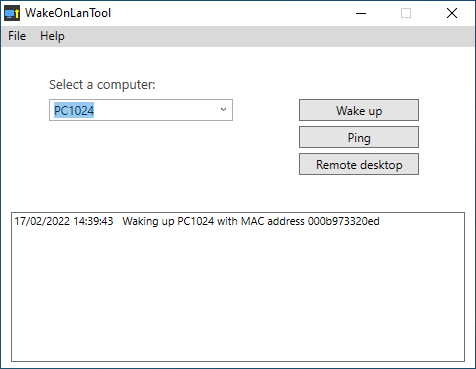476x369 pixels.
Task: Send a Wake up signal to the computer
Action: tap(359, 110)
